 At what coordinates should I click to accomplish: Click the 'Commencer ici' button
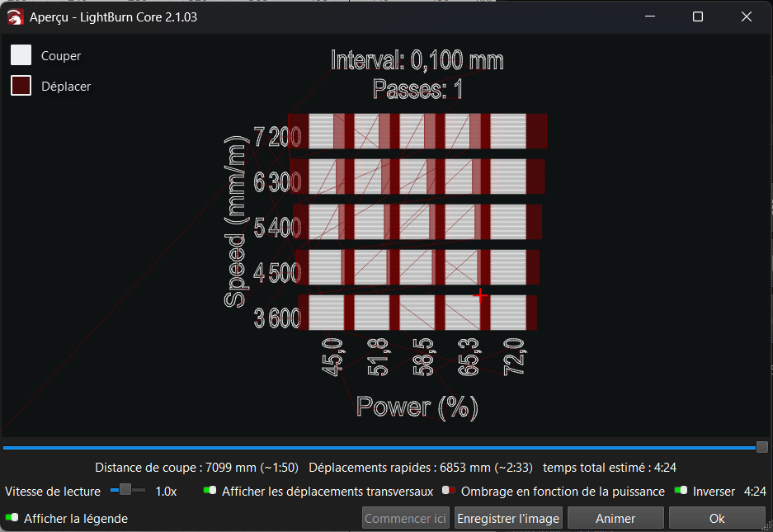pos(405,519)
